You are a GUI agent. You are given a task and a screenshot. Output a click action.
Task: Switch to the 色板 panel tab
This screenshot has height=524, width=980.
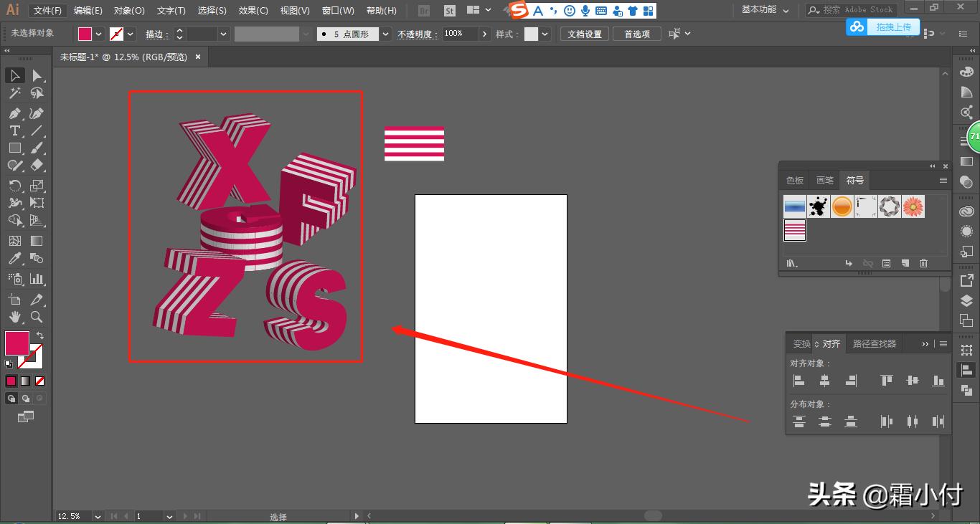793,180
